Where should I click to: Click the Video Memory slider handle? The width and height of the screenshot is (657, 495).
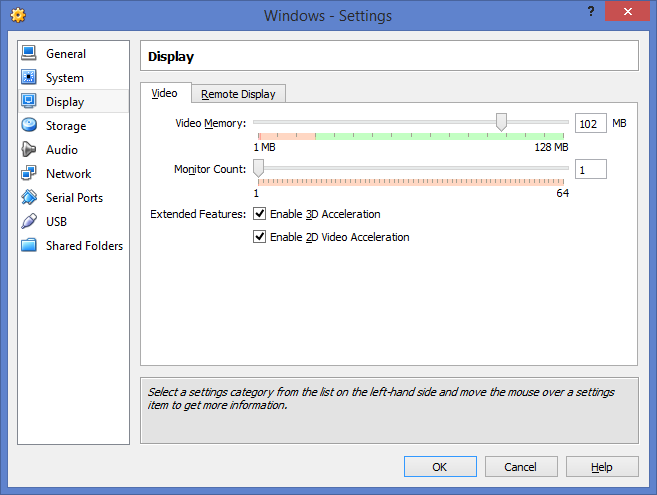click(501, 122)
